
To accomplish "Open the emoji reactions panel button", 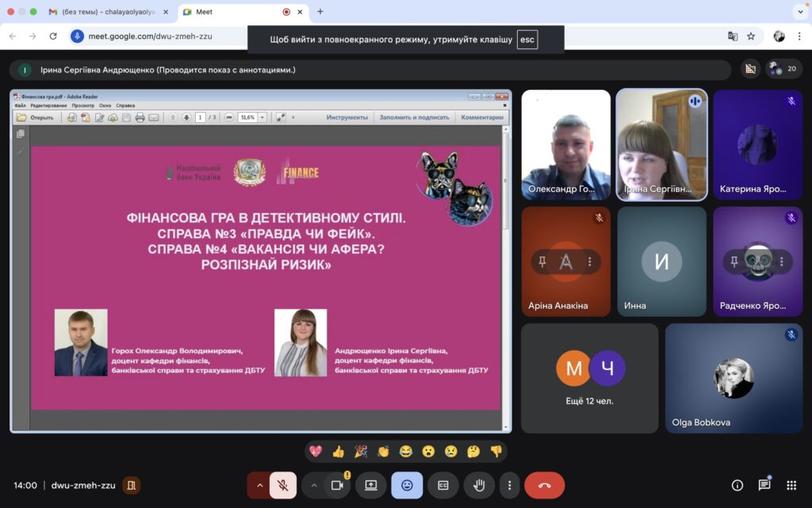I will [407, 485].
